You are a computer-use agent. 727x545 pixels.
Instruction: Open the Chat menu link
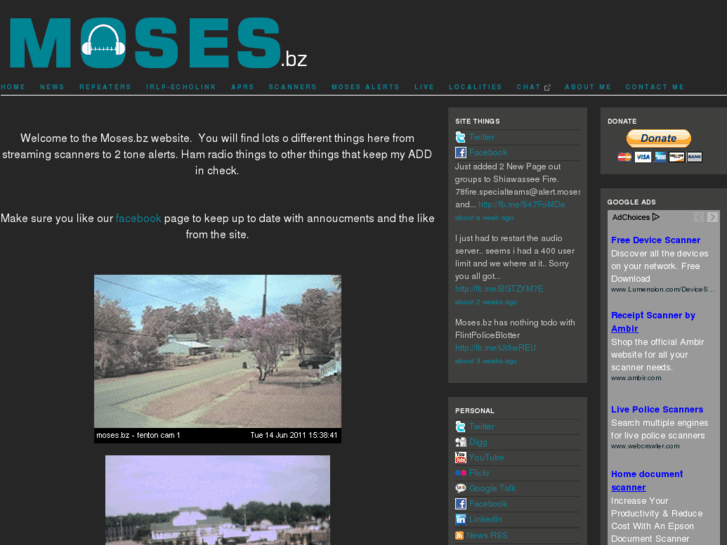click(x=529, y=87)
